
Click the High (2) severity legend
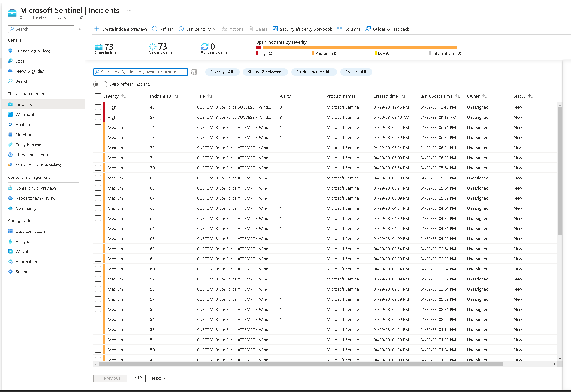pyautogui.click(x=265, y=53)
